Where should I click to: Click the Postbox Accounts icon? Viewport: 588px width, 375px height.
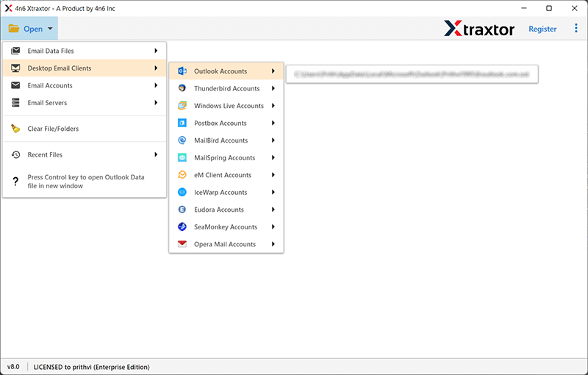[182, 124]
